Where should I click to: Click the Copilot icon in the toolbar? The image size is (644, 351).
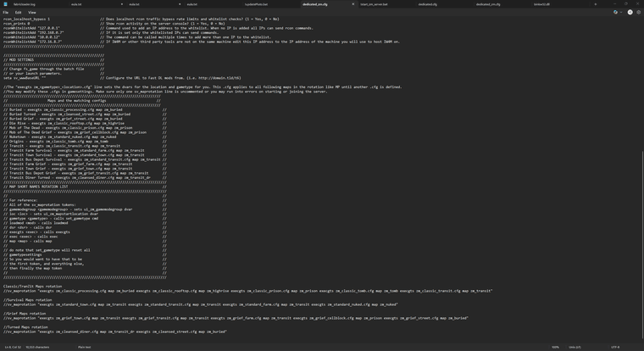coord(615,12)
